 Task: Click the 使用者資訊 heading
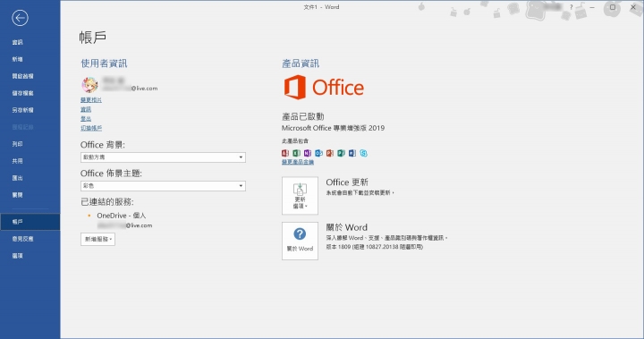point(104,64)
